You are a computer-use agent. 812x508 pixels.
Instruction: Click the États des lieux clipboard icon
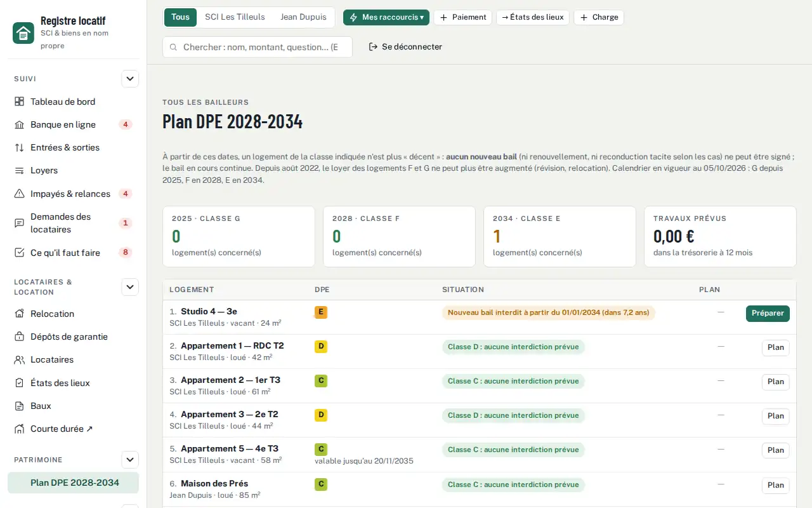coord(19,383)
